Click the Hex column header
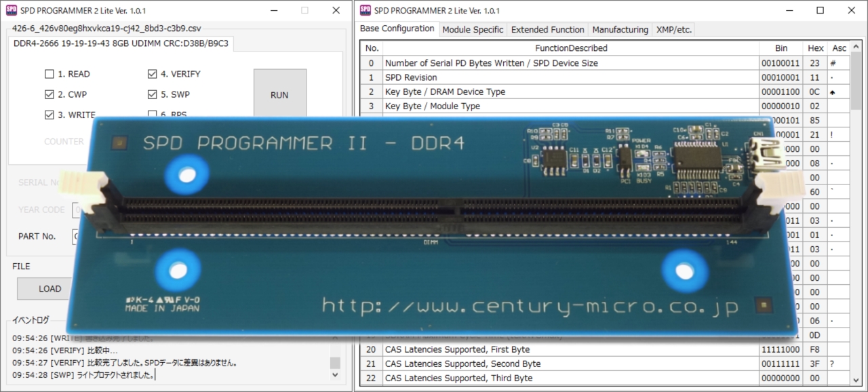This screenshot has height=392, width=868. (816, 48)
